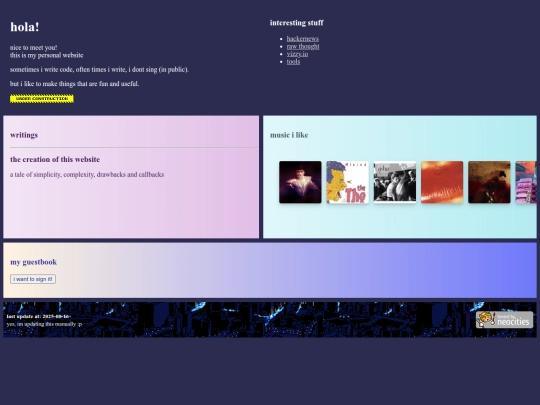Click the under construction banner
Viewport: 540px width, 405px height.
click(42, 99)
